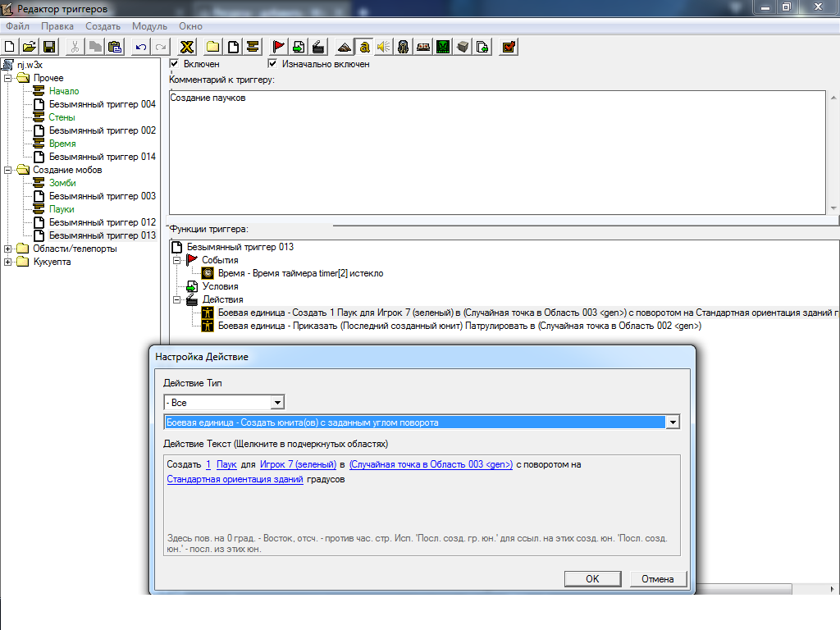Open the Sound editor speaker icon
Viewport: 840px width, 630px height.
[384, 47]
